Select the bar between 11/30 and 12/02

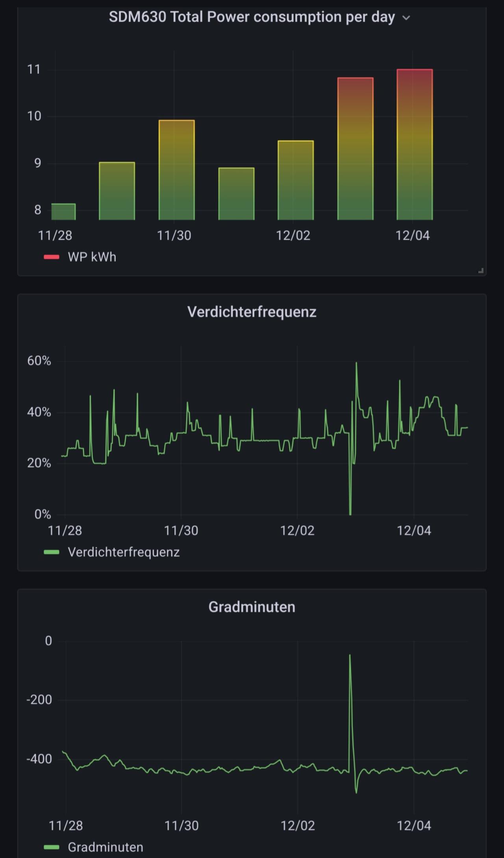click(x=236, y=194)
